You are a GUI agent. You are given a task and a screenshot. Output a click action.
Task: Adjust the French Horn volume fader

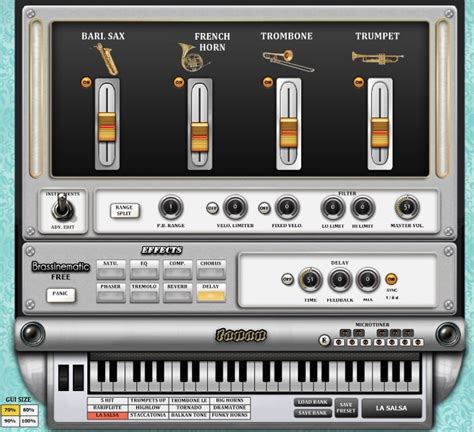coord(200,138)
